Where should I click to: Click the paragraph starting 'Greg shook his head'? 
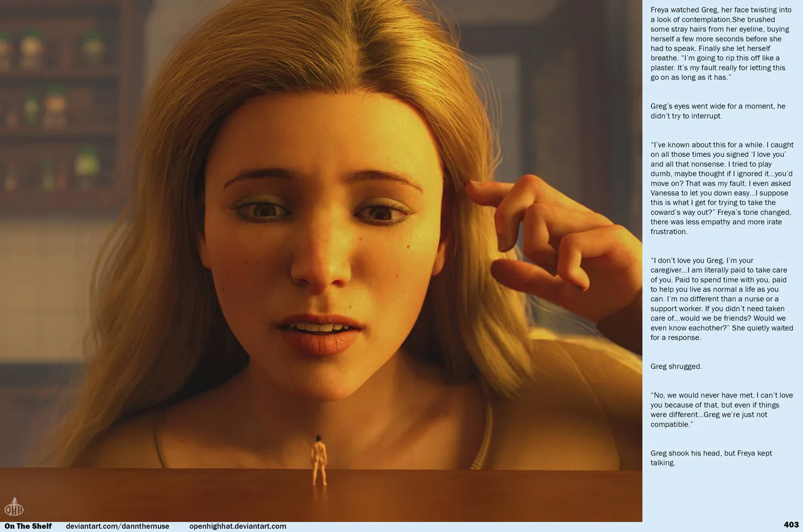click(711, 458)
